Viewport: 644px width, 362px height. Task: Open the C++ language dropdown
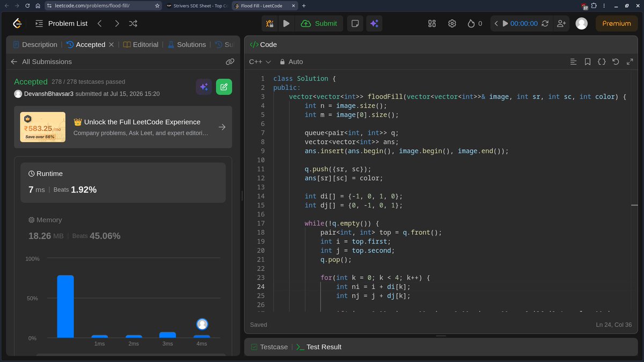(260, 62)
